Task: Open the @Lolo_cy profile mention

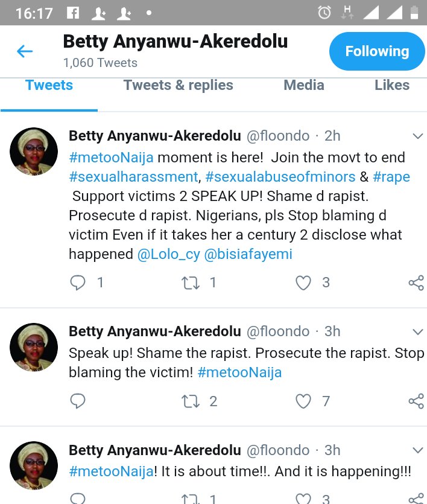Action: (x=168, y=254)
